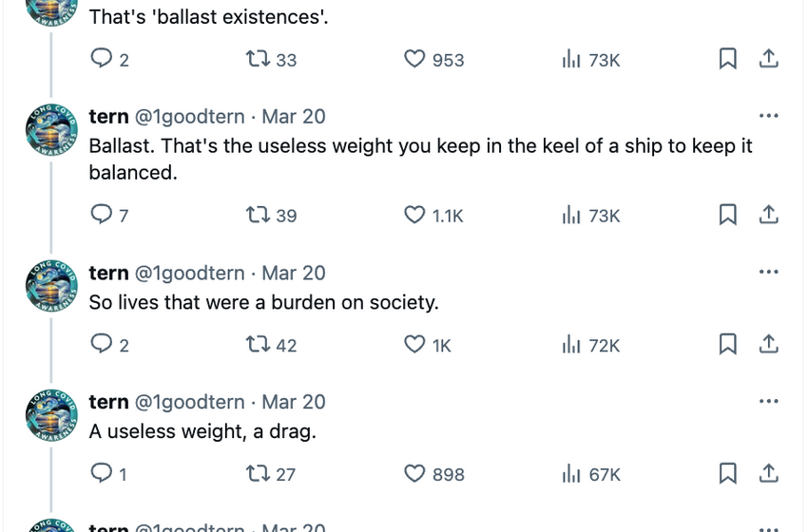The width and height of the screenshot is (808, 532).
Task: Share the 'A useless weight, a drag.' tweet
Action: click(768, 473)
